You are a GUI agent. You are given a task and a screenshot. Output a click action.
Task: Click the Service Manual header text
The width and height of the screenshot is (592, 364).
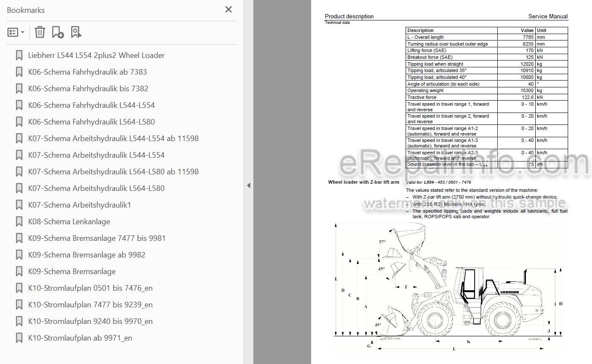coord(548,16)
